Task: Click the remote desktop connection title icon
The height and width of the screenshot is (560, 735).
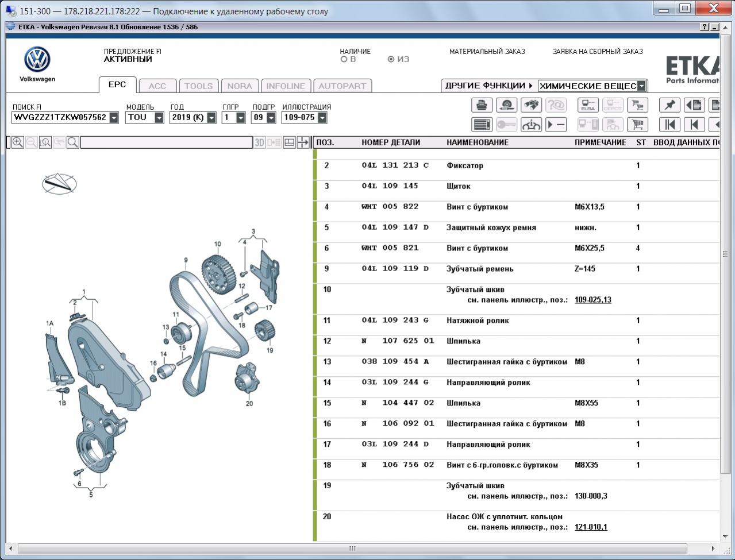Action: click(x=11, y=10)
